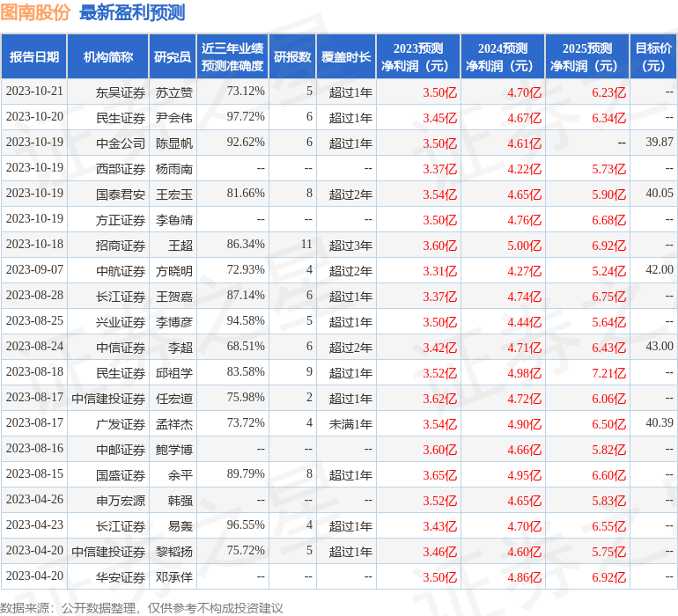The image size is (678, 616).
Task: Click target price 42.00
Action: pyautogui.click(x=660, y=270)
